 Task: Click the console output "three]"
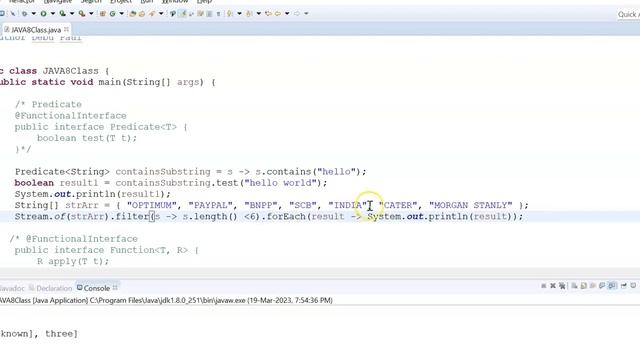[61, 333]
